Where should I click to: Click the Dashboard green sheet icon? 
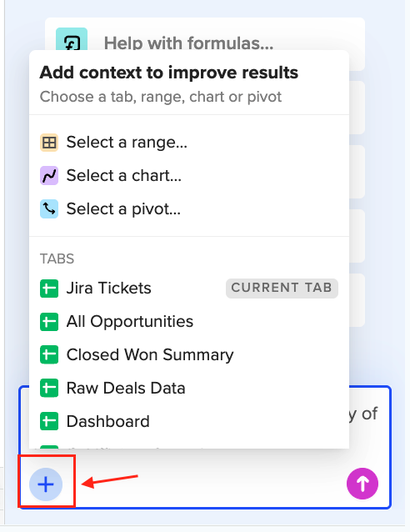tap(49, 421)
